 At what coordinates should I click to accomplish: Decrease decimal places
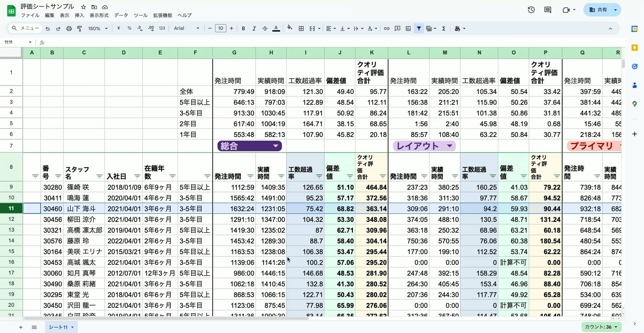(140, 29)
